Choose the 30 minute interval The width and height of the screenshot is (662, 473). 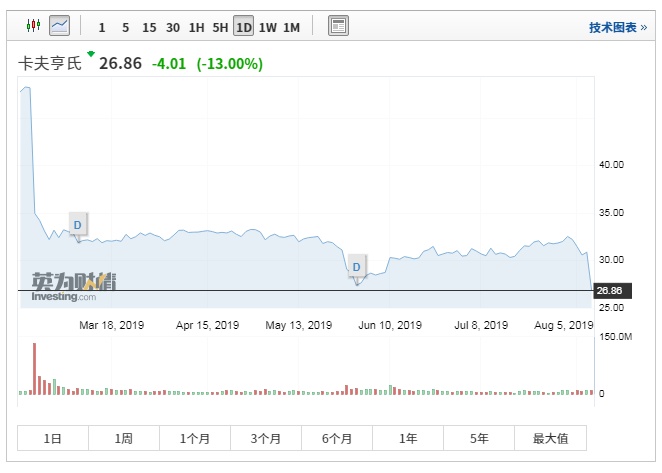point(173,27)
